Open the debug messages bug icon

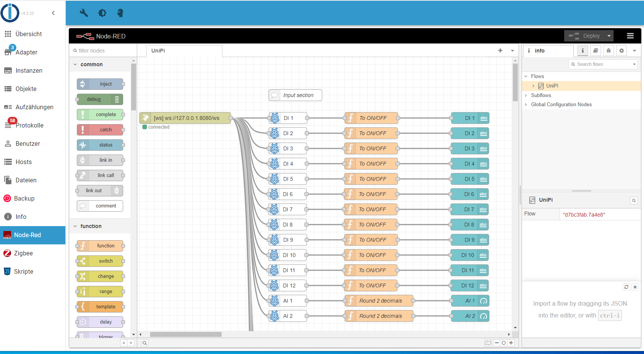coord(609,51)
